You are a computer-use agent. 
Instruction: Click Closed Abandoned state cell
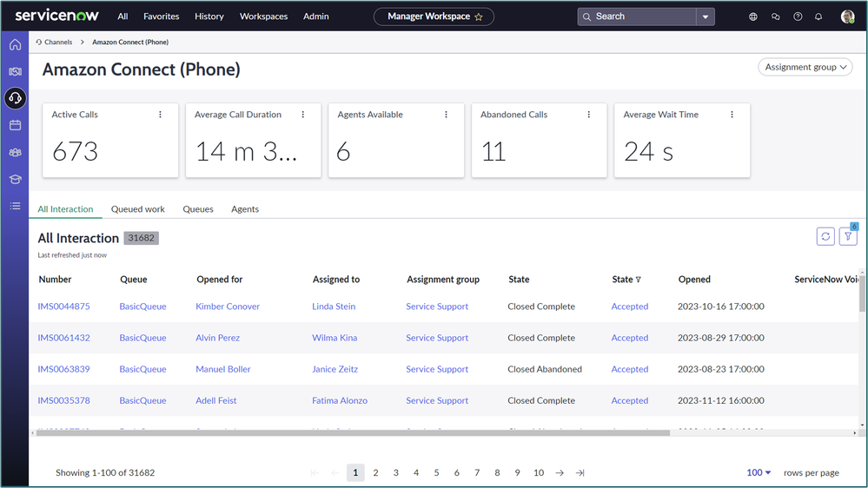pyautogui.click(x=545, y=369)
